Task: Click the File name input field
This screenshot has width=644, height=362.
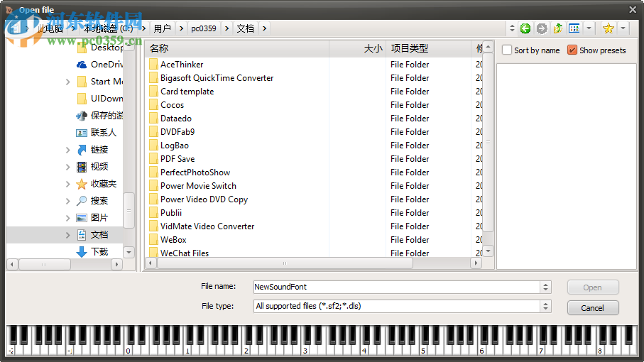Action: [x=397, y=287]
